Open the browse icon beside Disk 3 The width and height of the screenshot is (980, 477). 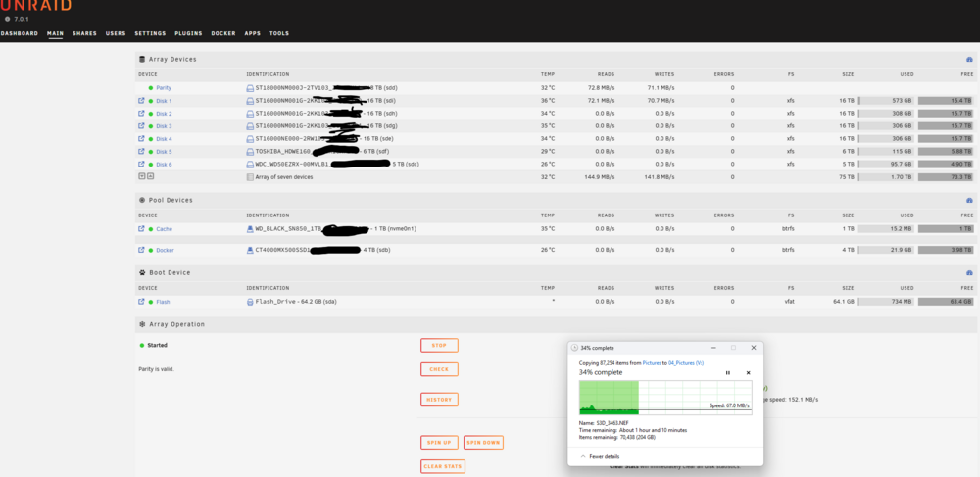[141, 126]
